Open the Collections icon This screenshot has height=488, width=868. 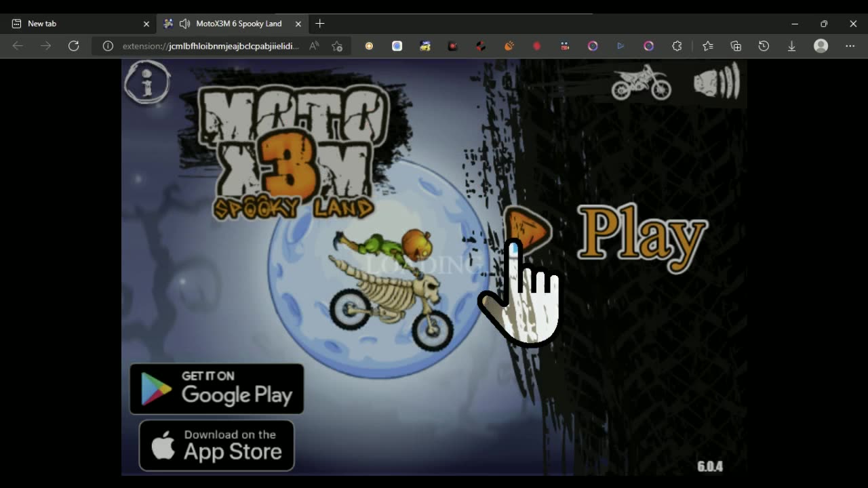(x=736, y=46)
